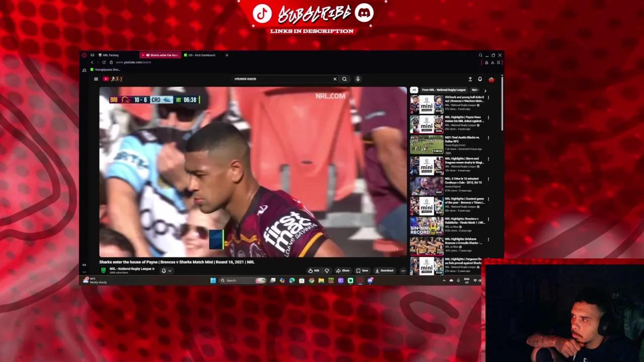Open more actions under the video
This screenshot has width=644, height=362.
(x=403, y=270)
